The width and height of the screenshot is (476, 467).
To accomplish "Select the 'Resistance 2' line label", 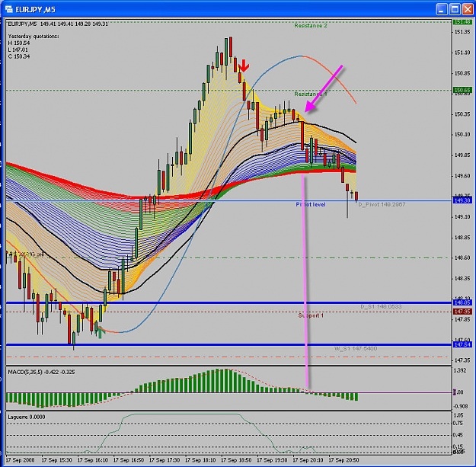I will click(311, 26).
